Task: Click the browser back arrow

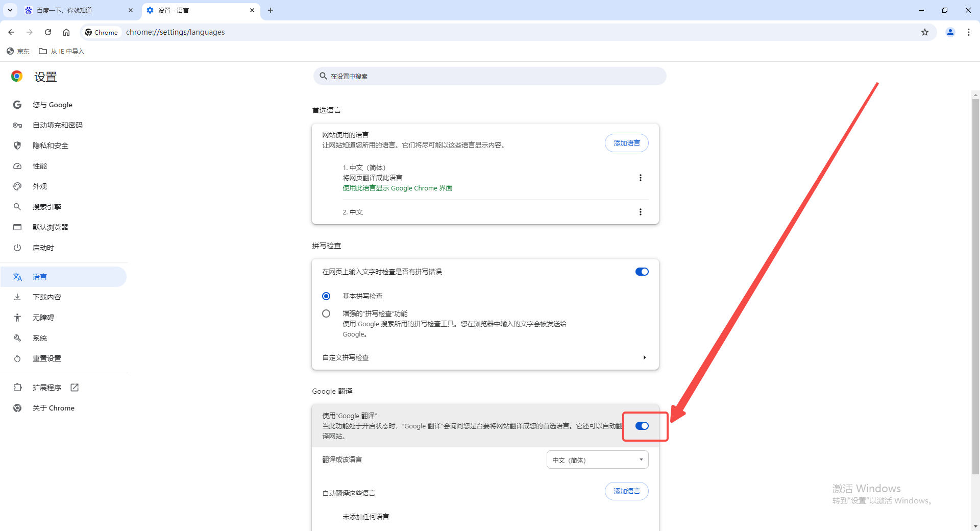Action: point(11,32)
